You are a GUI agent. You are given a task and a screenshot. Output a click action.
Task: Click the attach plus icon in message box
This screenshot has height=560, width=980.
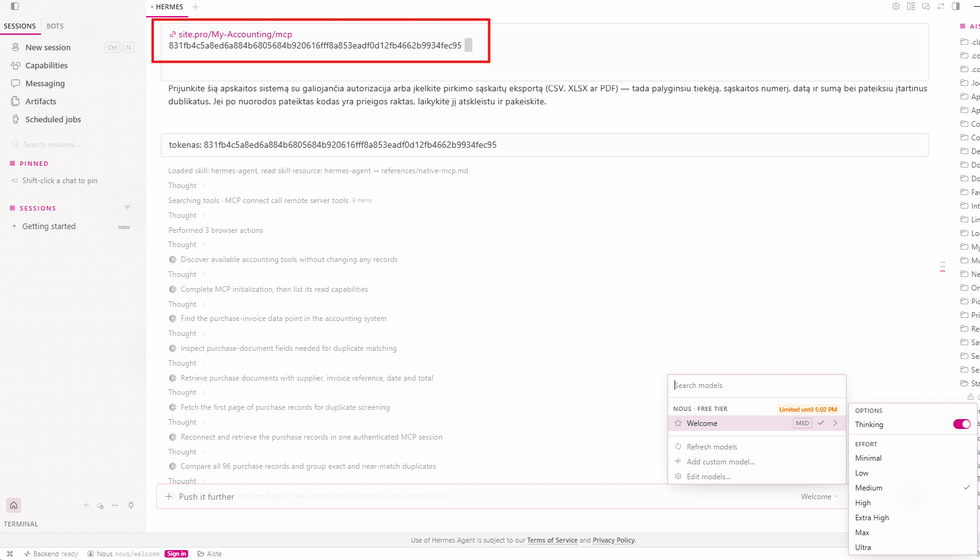pyautogui.click(x=169, y=497)
